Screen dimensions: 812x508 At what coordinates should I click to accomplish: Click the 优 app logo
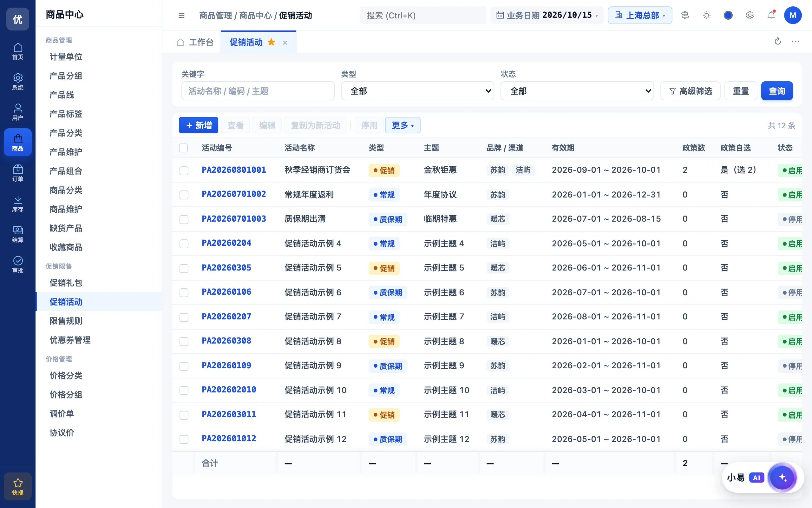(18, 19)
